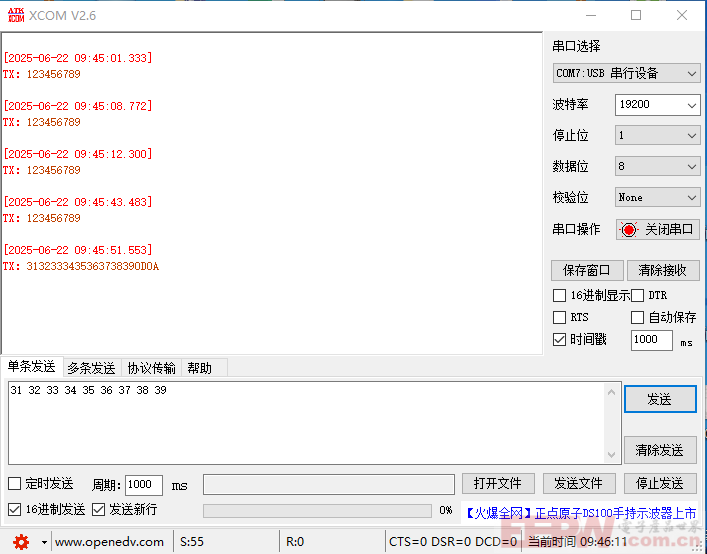Uncheck the 发送新行 checkbox
Viewport: 707px width, 554px height.
(x=98, y=510)
